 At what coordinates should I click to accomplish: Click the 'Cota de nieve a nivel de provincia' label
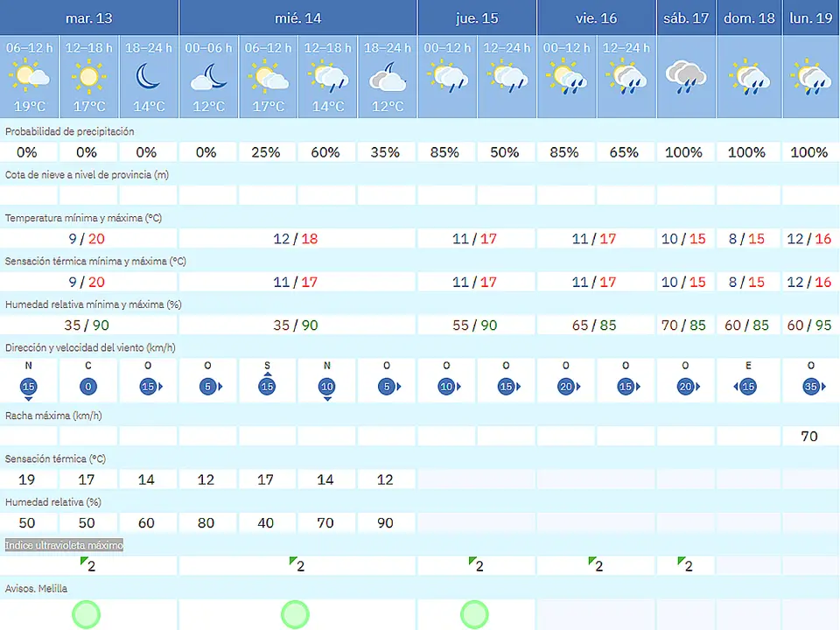(x=87, y=175)
